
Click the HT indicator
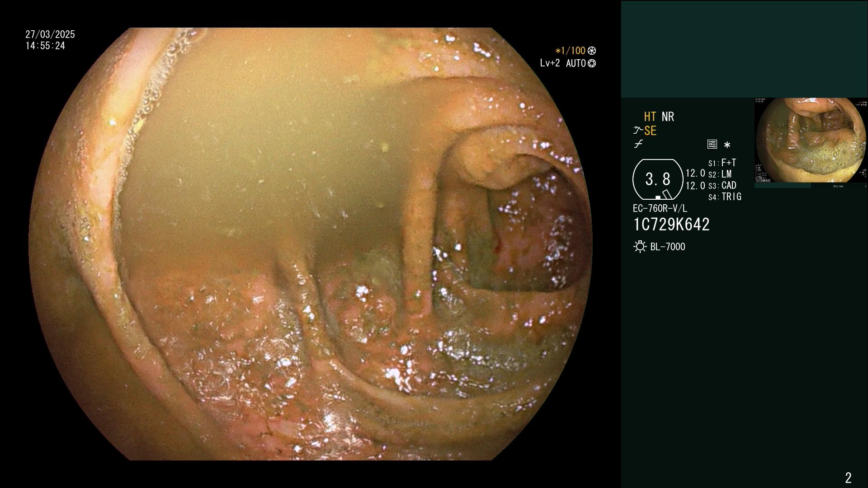pos(650,117)
